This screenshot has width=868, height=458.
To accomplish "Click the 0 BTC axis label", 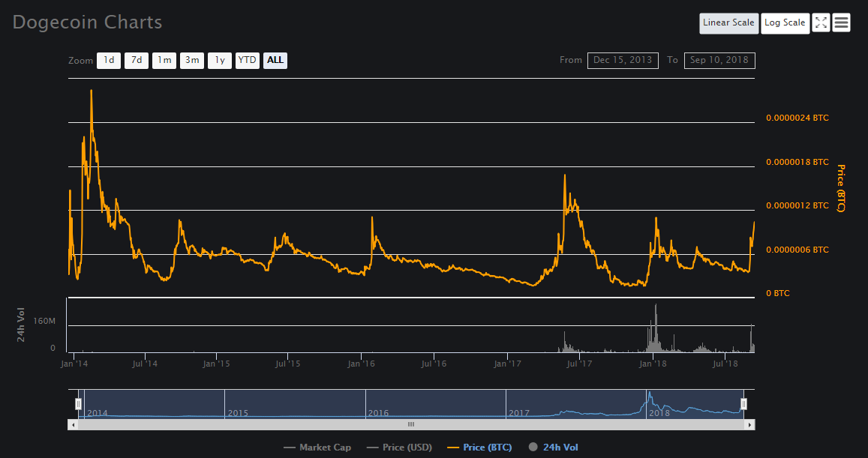I will tap(778, 293).
